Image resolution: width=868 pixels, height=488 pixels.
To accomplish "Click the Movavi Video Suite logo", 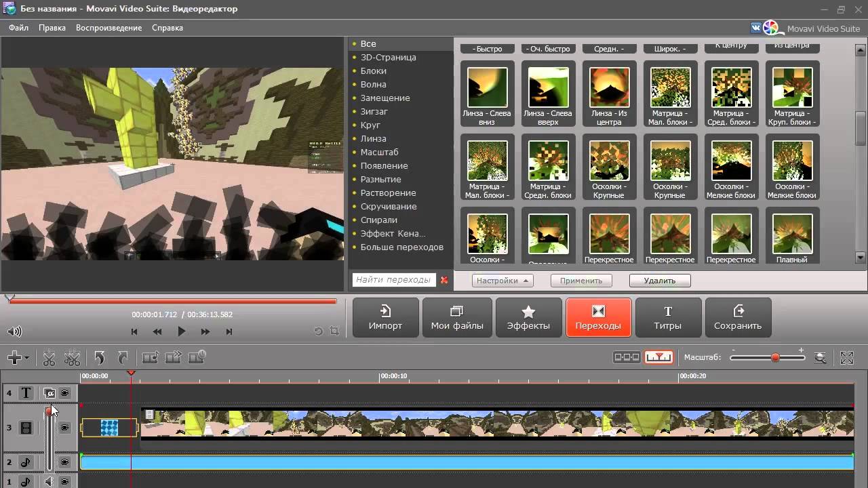I will point(813,28).
